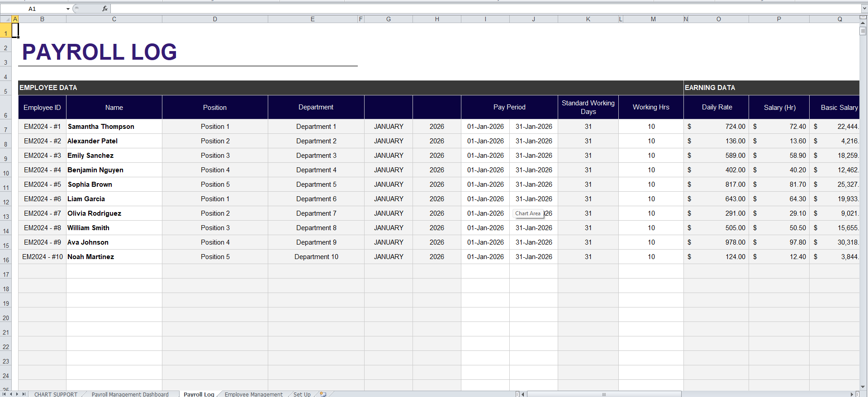Image resolution: width=868 pixels, height=397 pixels.
Task: Click the Standard Working Days heading cell
Action: [x=588, y=107]
